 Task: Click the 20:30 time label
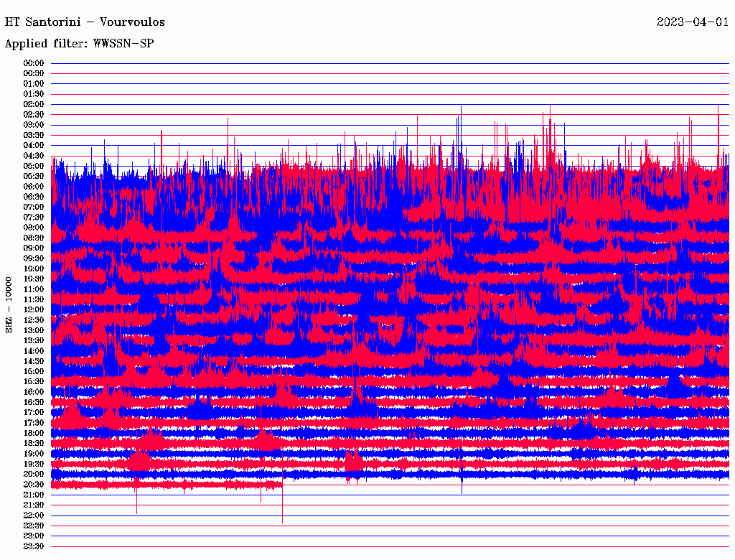pos(34,485)
